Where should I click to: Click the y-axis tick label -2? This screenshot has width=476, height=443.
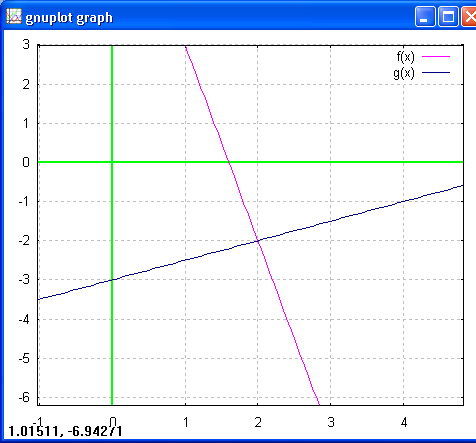pos(24,240)
